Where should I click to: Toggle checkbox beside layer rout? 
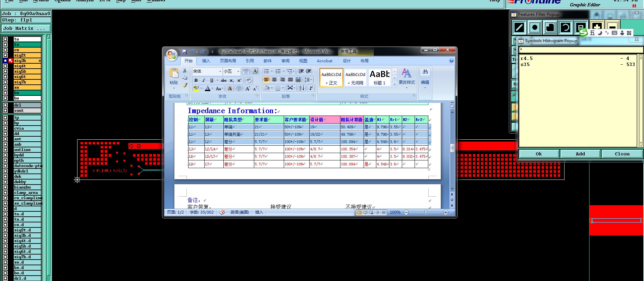[x=5, y=111]
